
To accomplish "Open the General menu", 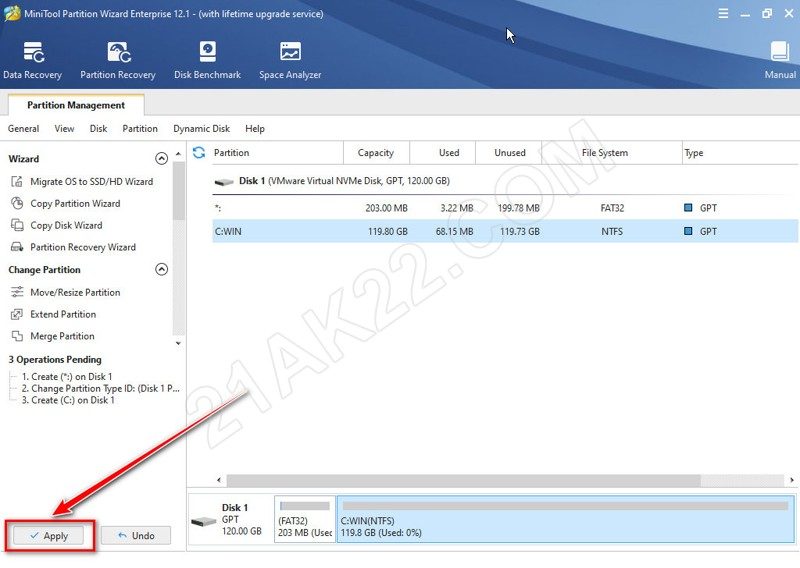I will coord(23,129).
